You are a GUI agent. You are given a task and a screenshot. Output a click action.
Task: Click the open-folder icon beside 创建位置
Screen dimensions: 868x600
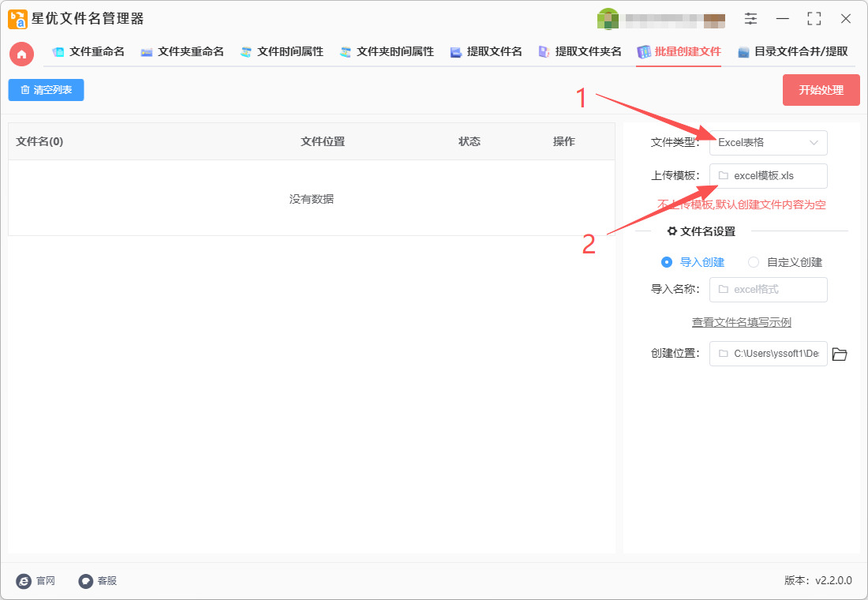tap(840, 354)
